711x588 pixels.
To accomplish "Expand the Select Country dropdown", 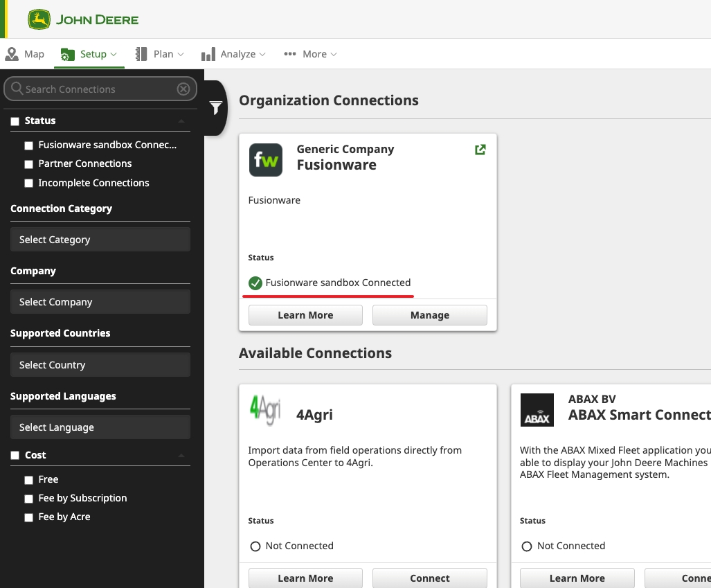I will click(x=100, y=365).
